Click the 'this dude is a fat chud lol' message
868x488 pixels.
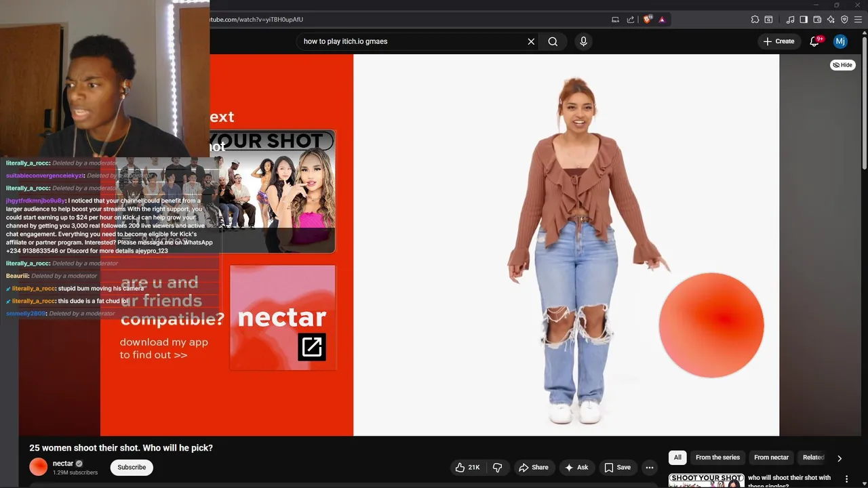click(93, 301)
